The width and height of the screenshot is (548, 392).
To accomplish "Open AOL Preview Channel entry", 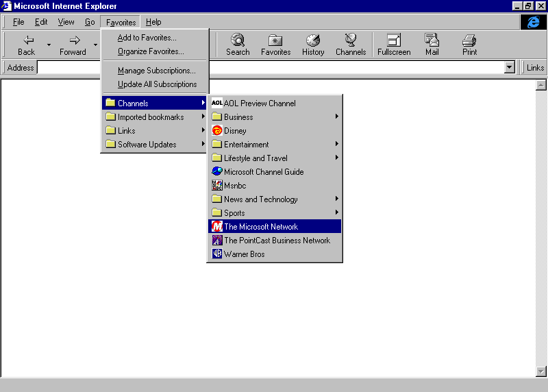I will coord(275,103).
